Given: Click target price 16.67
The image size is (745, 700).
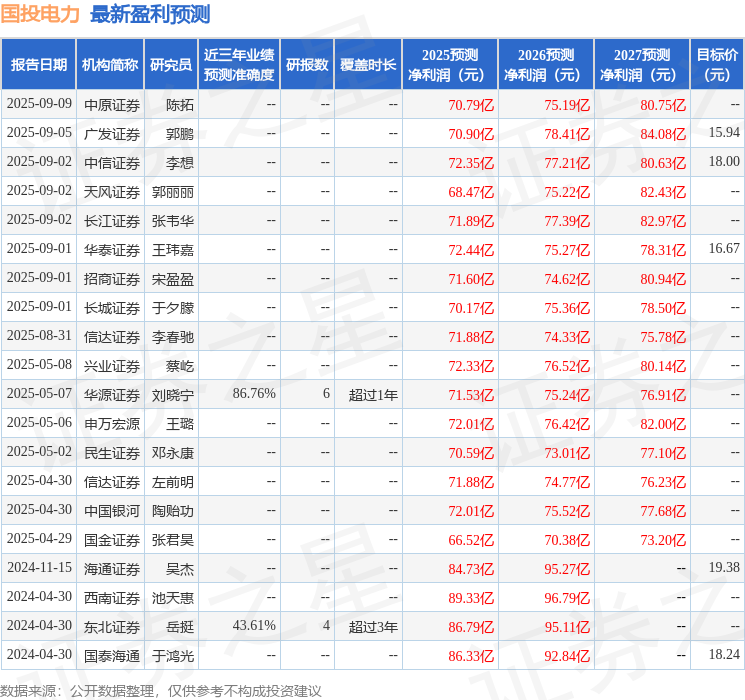Looking at the screenshot, I should coord(724,249).
